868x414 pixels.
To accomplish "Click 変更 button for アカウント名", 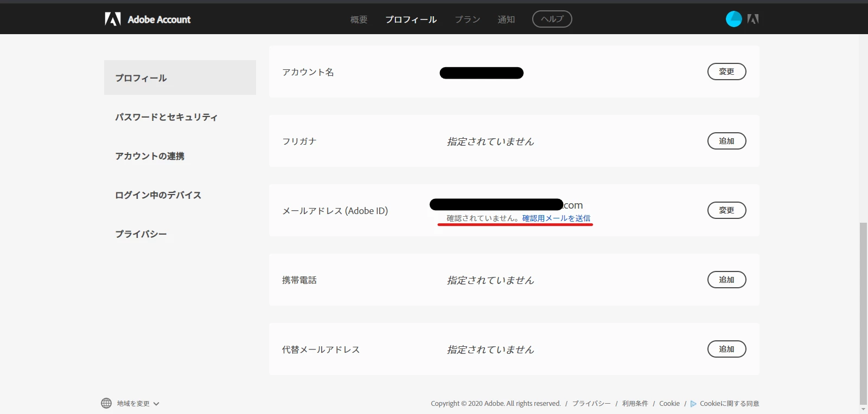I will point(726,72).
